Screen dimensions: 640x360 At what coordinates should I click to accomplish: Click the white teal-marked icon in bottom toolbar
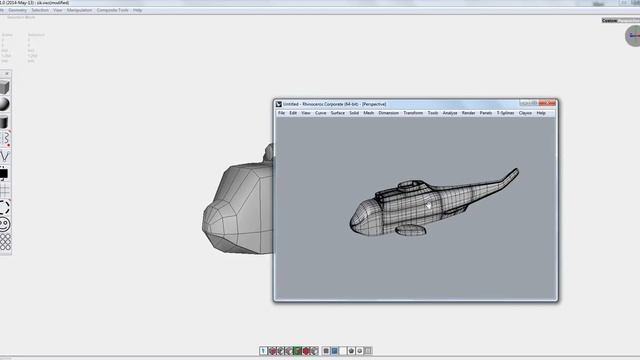[263, 351]
